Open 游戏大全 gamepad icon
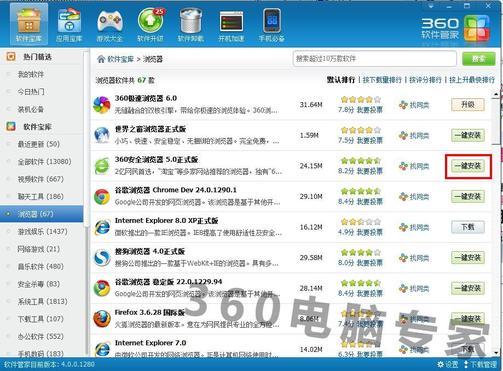 (x=110, y=24)
